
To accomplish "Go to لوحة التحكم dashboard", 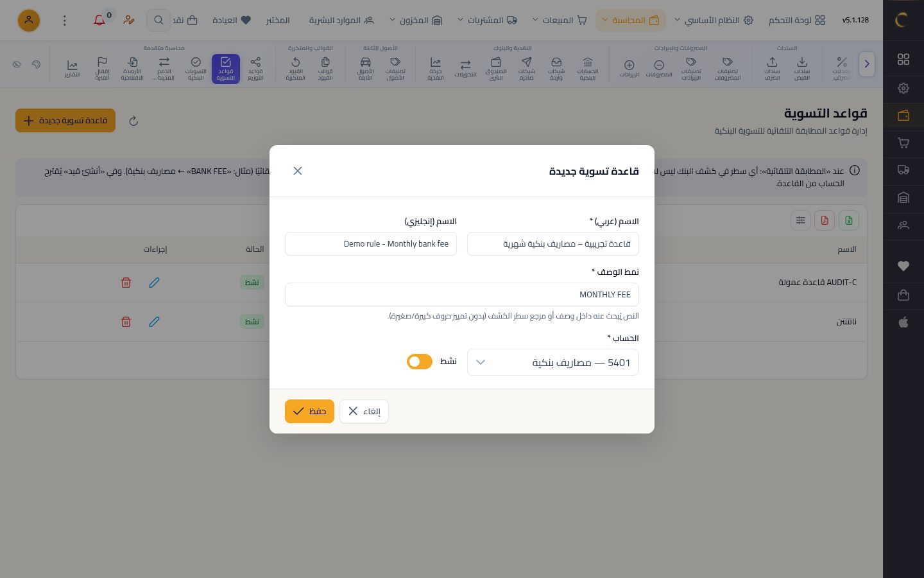I will 797,21.
